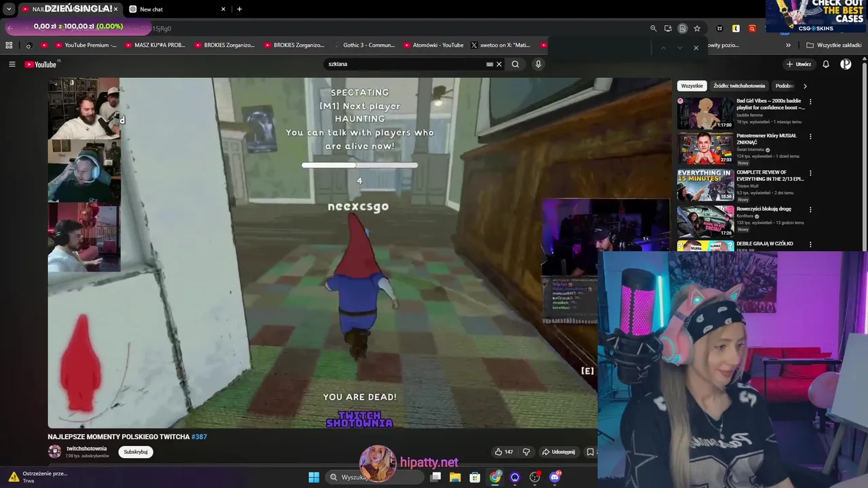The image size is (868, 488).
Task: Open the YouTube hamburger guide menu
Action: pyautogui.click(x=12, y=64)
